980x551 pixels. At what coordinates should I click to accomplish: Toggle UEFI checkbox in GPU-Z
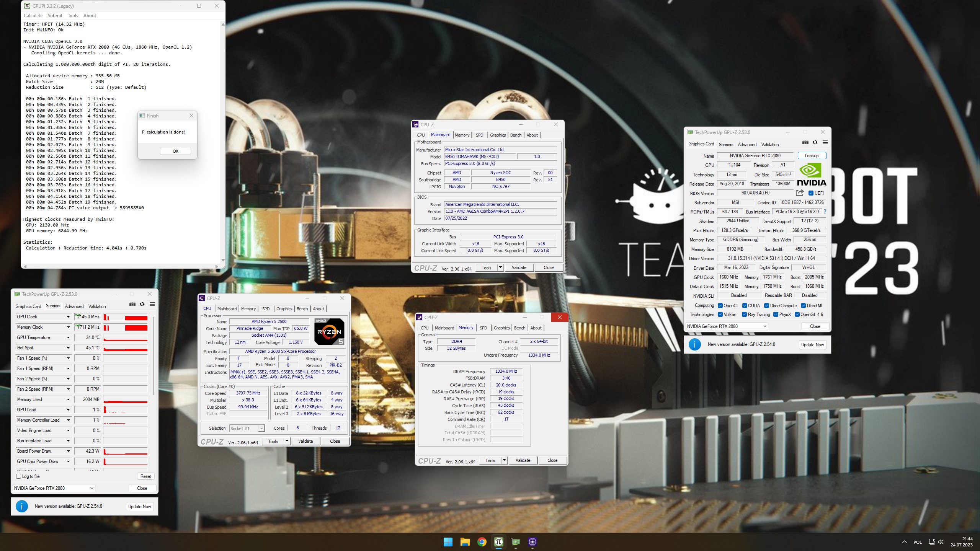click(811, 193)
